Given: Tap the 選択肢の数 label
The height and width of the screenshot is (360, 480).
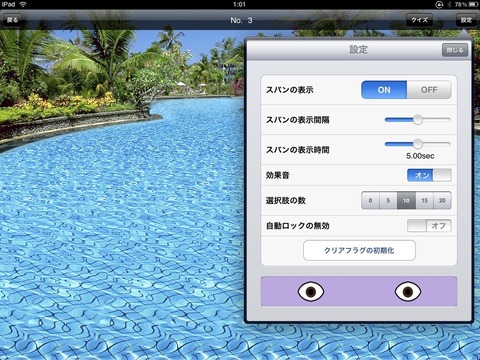Looking at the screenshot, I should [286, 200].
